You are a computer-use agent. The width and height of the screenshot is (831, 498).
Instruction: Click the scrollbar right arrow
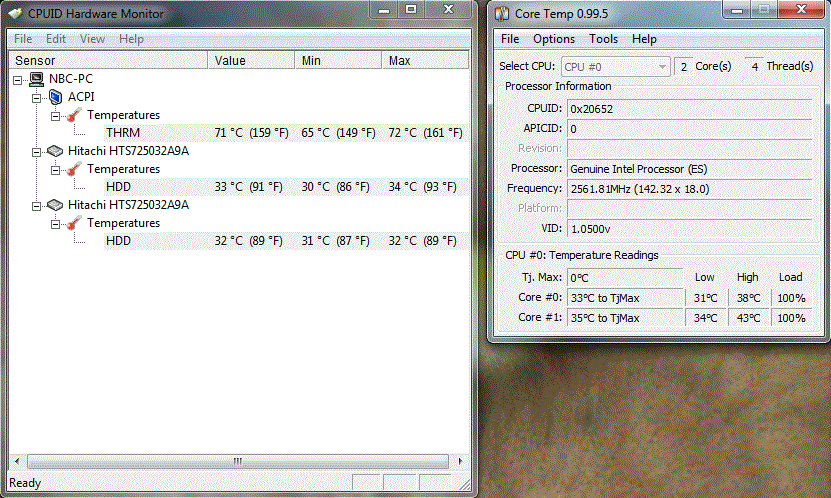point(459,461)
